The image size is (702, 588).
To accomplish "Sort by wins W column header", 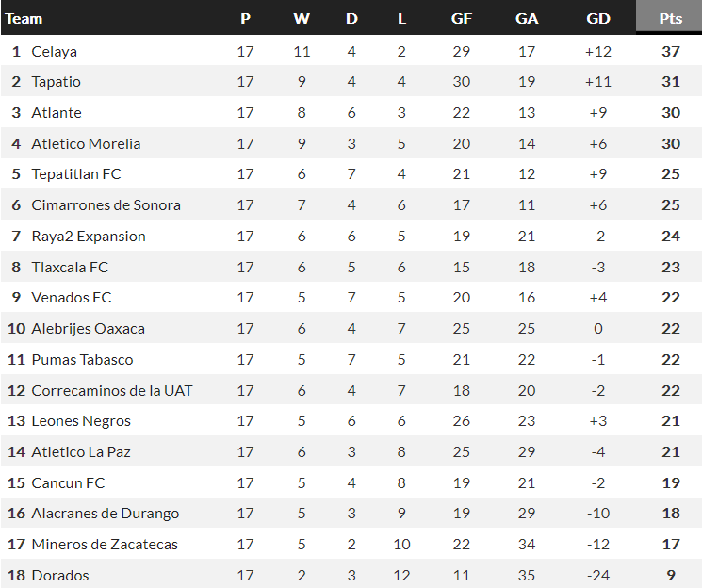I will click(302, 18).
